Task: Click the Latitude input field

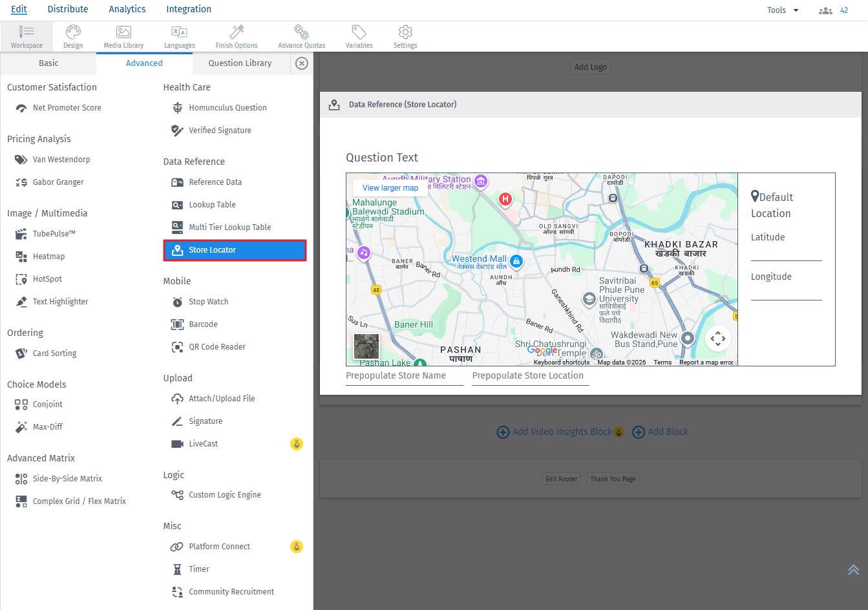Action: tap(786, 253)
